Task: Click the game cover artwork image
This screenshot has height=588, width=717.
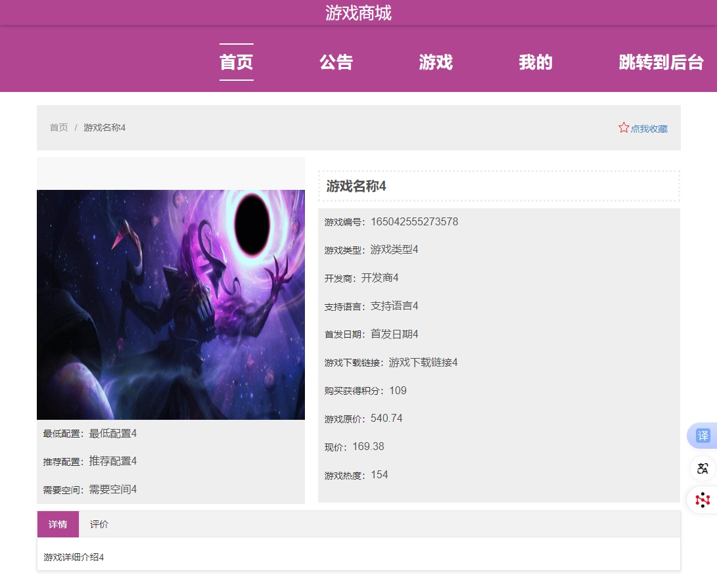Action: [171, 305]
